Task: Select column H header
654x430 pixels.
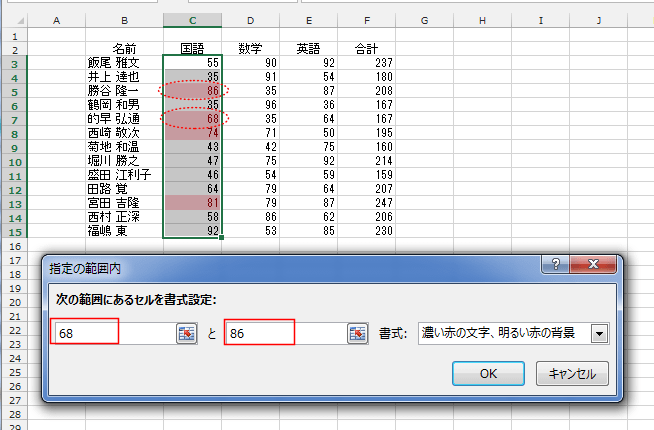Action: 483,20
